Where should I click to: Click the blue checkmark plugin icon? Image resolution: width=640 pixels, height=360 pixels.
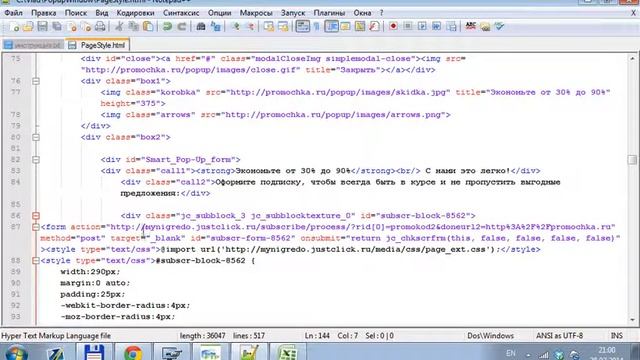500,27
